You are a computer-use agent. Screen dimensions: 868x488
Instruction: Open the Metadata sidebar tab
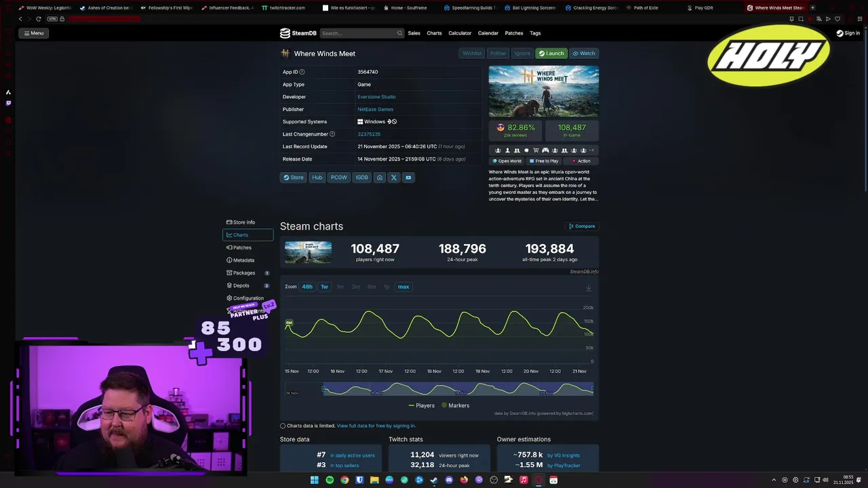pyautogui.click(x=248, y=260)
